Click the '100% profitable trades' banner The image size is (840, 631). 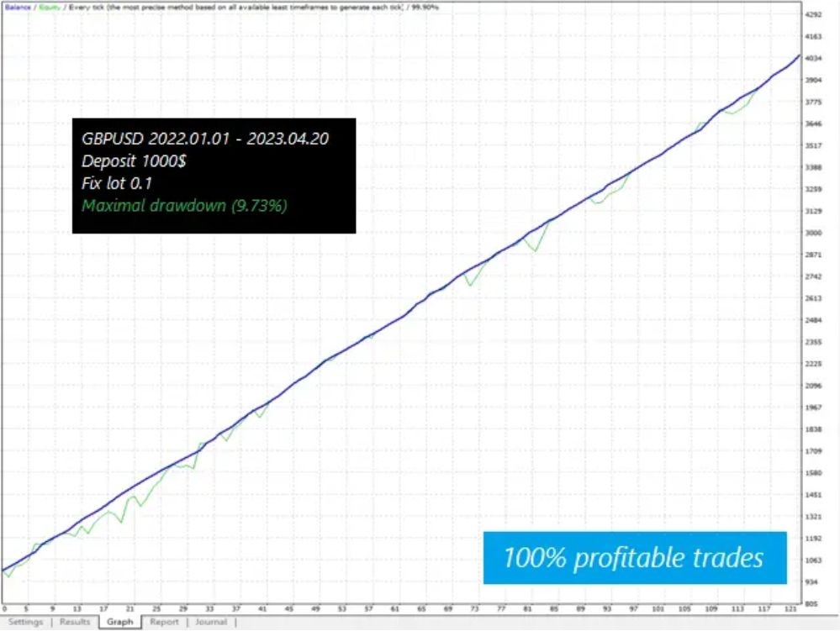[634, 558]
